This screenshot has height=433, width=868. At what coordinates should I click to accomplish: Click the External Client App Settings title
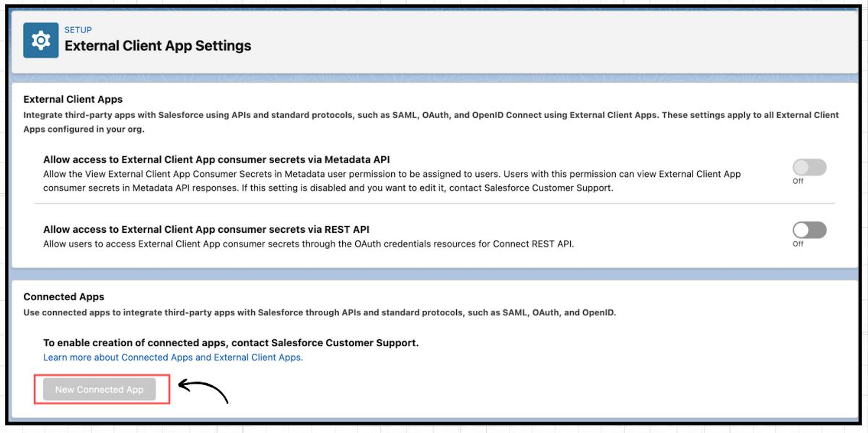click(x=157, y=46)
